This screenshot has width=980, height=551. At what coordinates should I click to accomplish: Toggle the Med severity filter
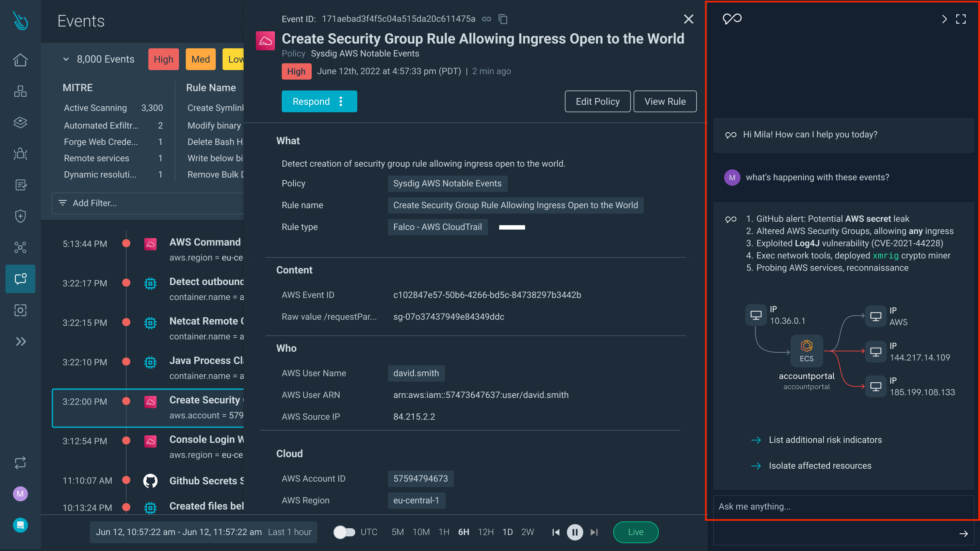click(x=200, y=59)
